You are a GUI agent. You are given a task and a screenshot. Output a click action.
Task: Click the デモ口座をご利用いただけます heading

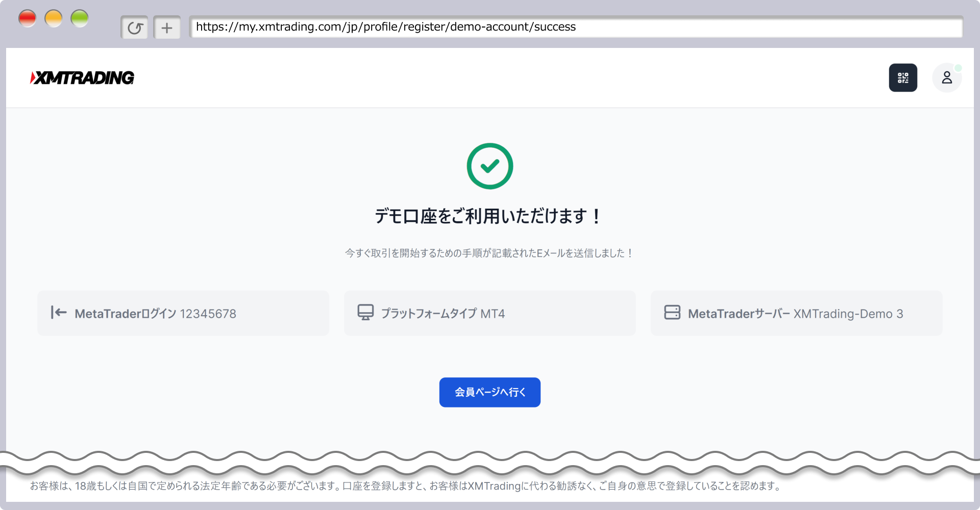pyautogui.click(x=488, y=216)
